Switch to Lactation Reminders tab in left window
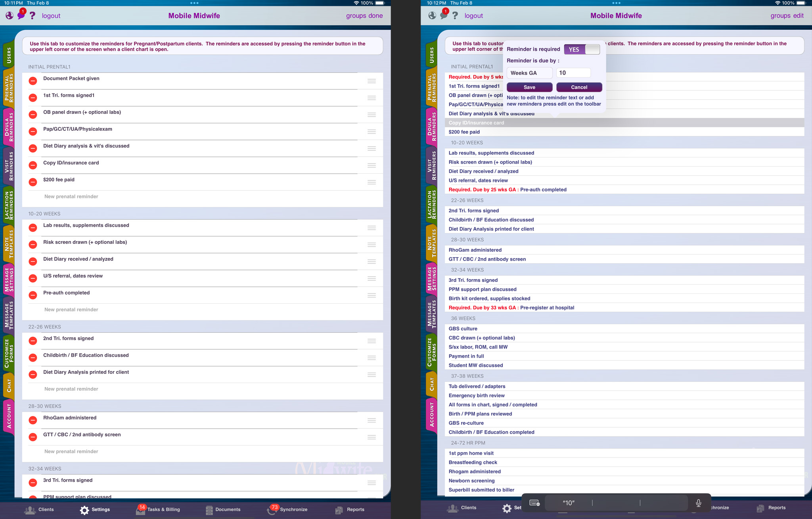The image size is (812, 519). coord(8,205)
